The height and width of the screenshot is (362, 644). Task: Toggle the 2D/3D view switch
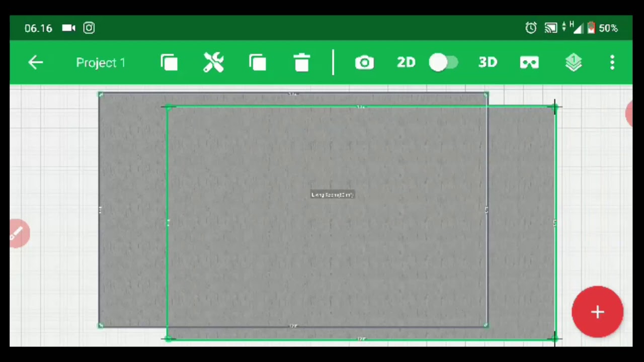pos(443,62)
